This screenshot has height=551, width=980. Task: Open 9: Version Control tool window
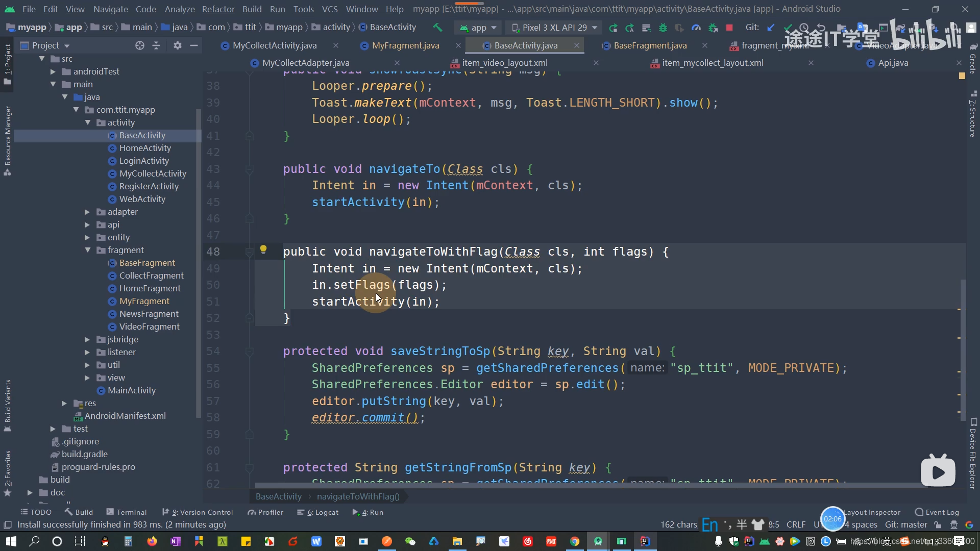click(198, 512)
